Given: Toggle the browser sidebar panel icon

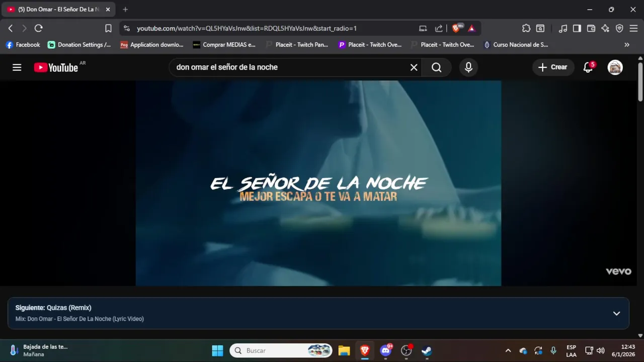Looking at the screenshot, I should pyautogui.click(x=577, y=28).
